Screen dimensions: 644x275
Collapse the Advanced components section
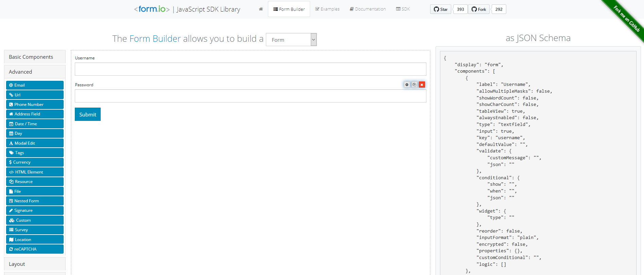pyautogui.click(x=35, y=72)
